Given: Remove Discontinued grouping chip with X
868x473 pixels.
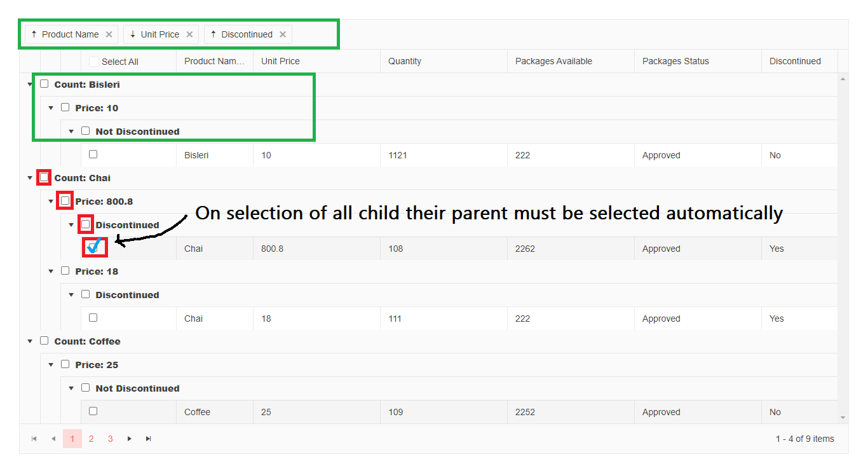Looking at the screenshot, I should tap(283, 34).
